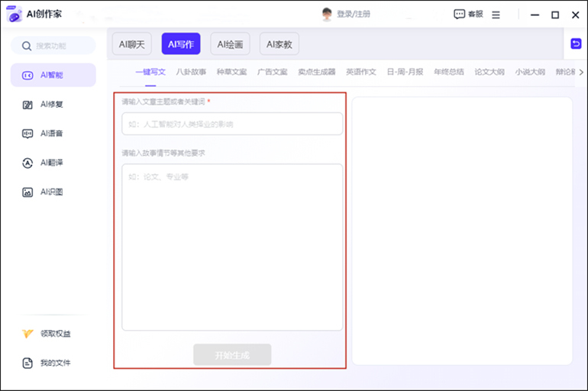The image size is (588, 391).
Task: Select the 年终总结 sub-tab
Action: pyautogui.click(x=448, y=72)
